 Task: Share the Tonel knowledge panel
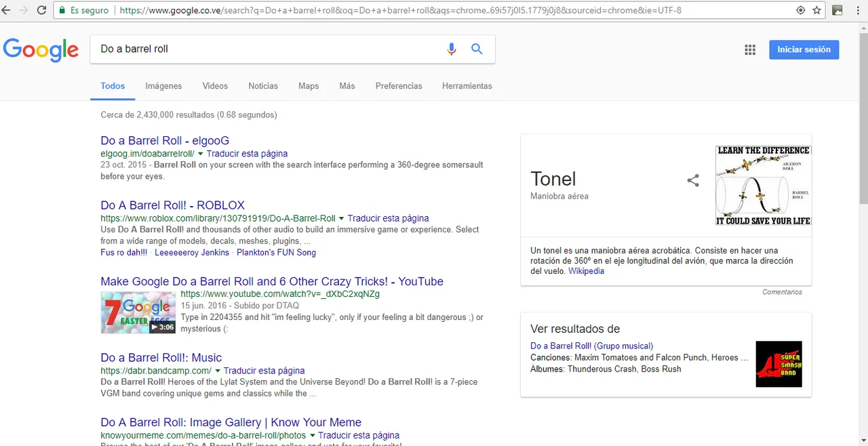click(693, 181)
